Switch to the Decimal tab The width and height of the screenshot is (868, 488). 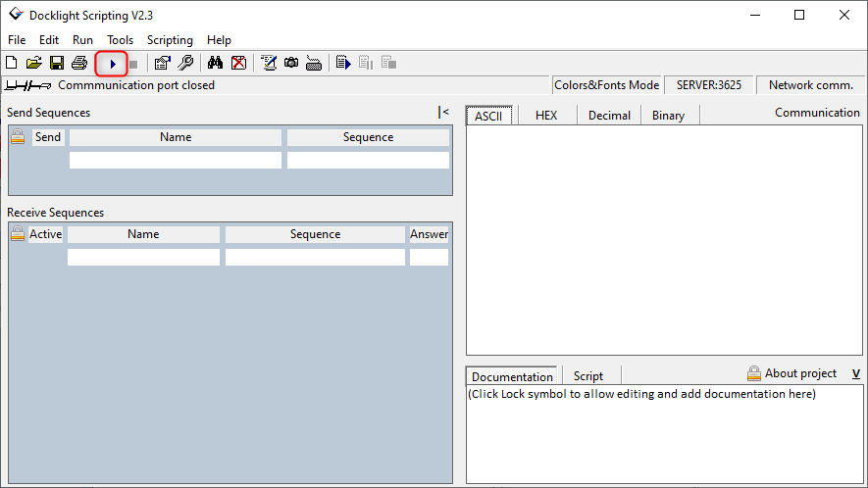coord(609,115)
